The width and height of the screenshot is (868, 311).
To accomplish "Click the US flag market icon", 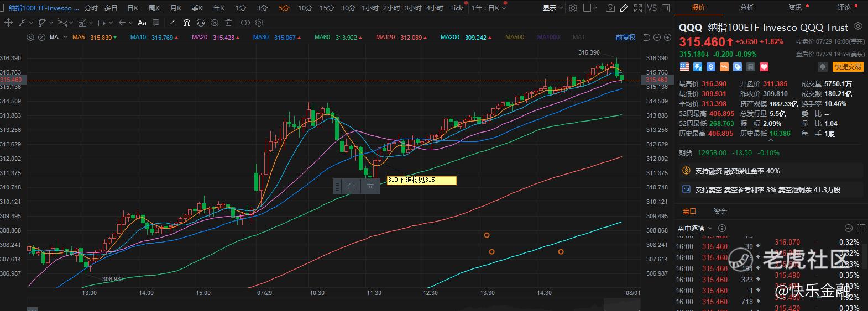I will (684, 67).
